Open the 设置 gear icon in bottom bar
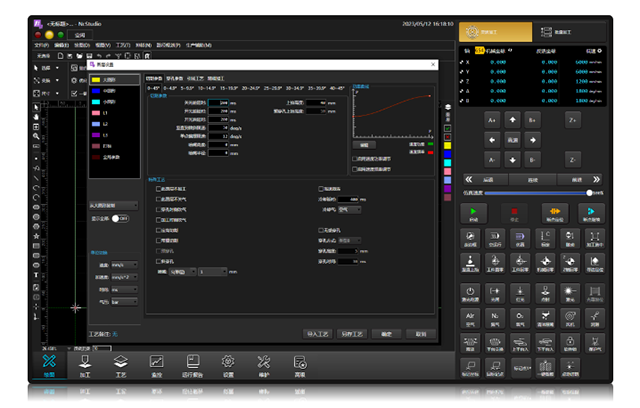 pyautogui.click(x=228, y=364)
